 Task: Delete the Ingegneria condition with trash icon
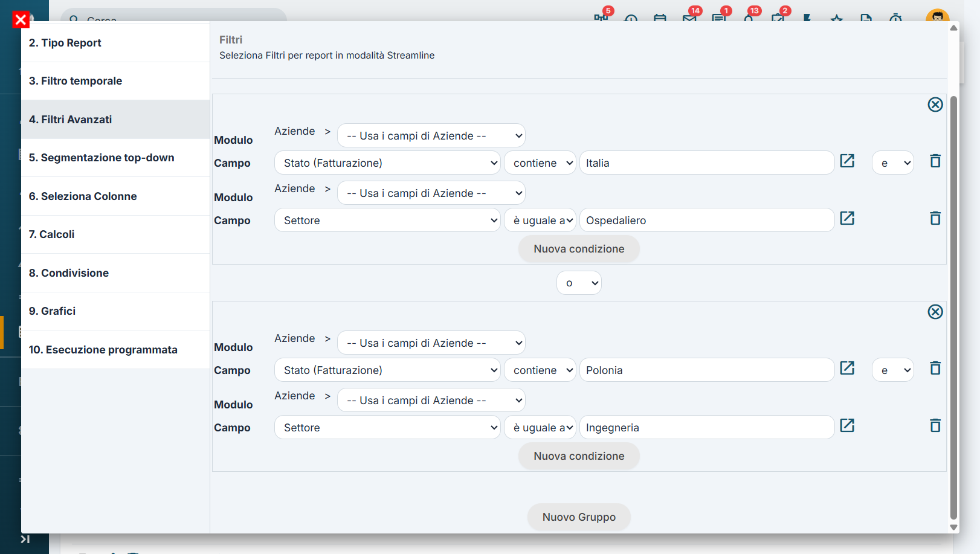(935, 425)
